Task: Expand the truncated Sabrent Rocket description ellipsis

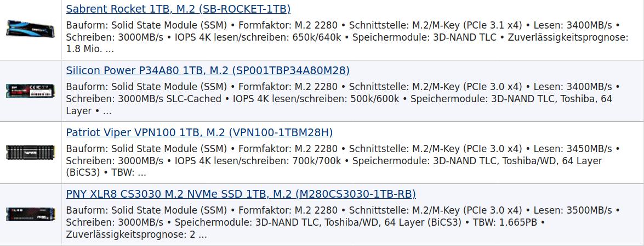Action: pos(110,49)
